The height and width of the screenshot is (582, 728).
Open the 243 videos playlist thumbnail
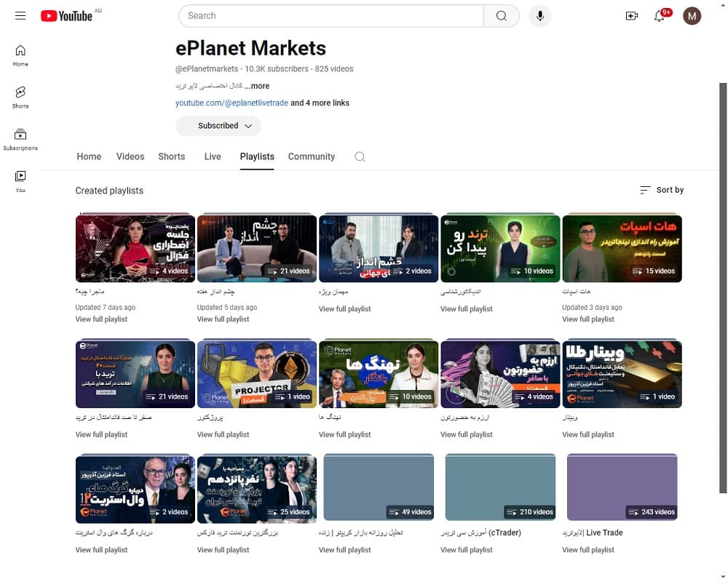pyautogui.click(x=622, y=487)
